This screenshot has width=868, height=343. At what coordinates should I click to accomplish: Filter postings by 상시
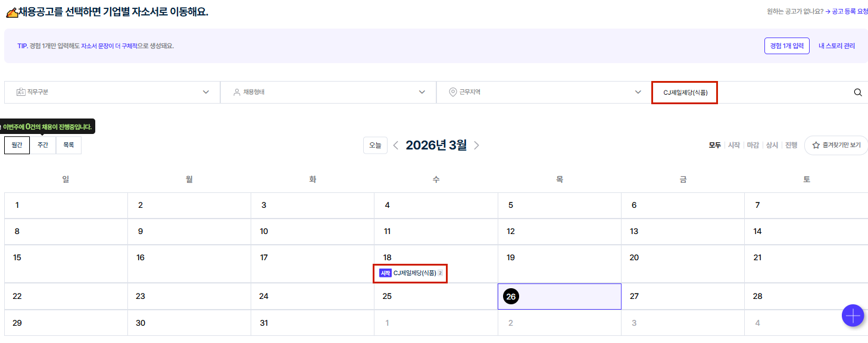(772, 145)
